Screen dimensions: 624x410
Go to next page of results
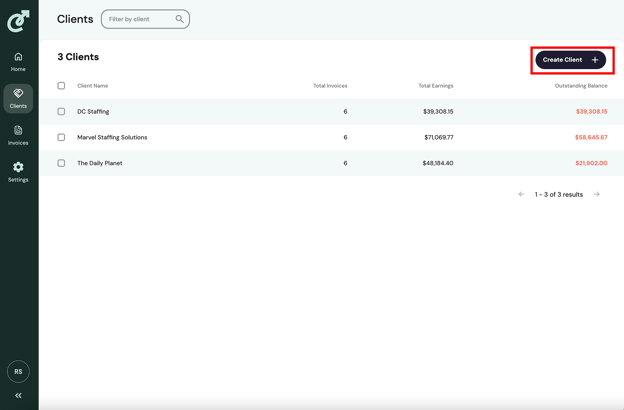[597, 194]
